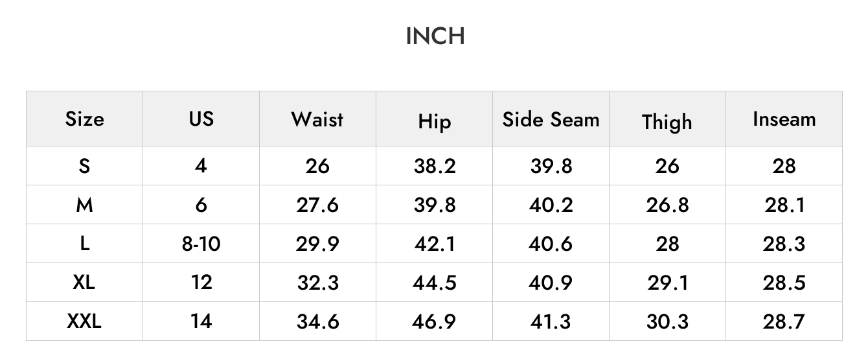Click the US column header

[x=201, y=119]
